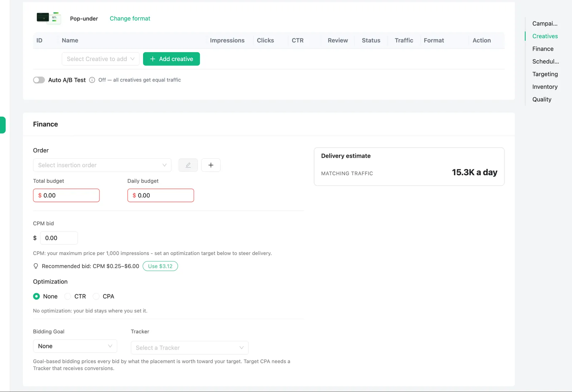Click the ID column header
This screenshot has width=572, height=392.
[39, 40]
